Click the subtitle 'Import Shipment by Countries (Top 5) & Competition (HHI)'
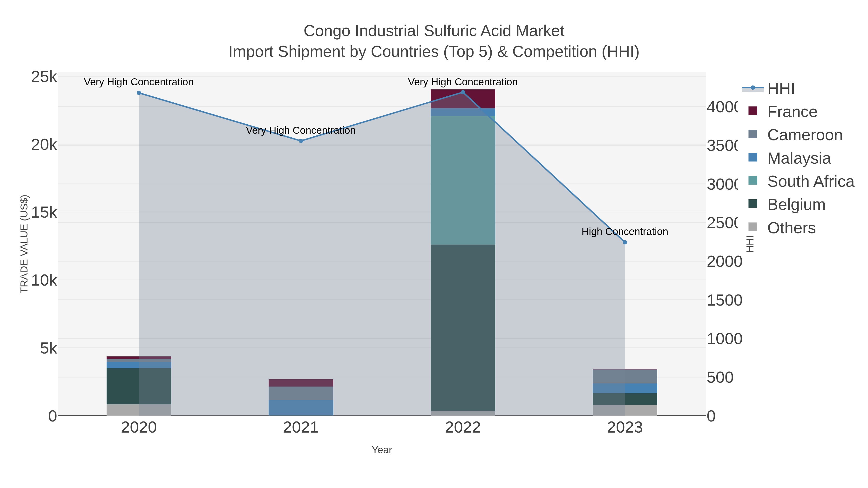868x488 pixels. click(x=434, y=52)
